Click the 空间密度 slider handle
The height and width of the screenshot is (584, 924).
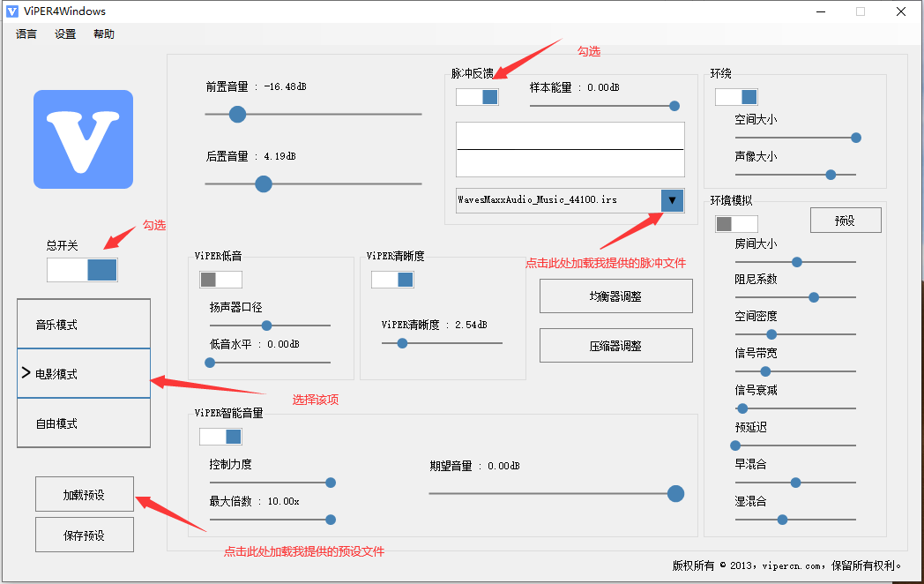[771, 334]
